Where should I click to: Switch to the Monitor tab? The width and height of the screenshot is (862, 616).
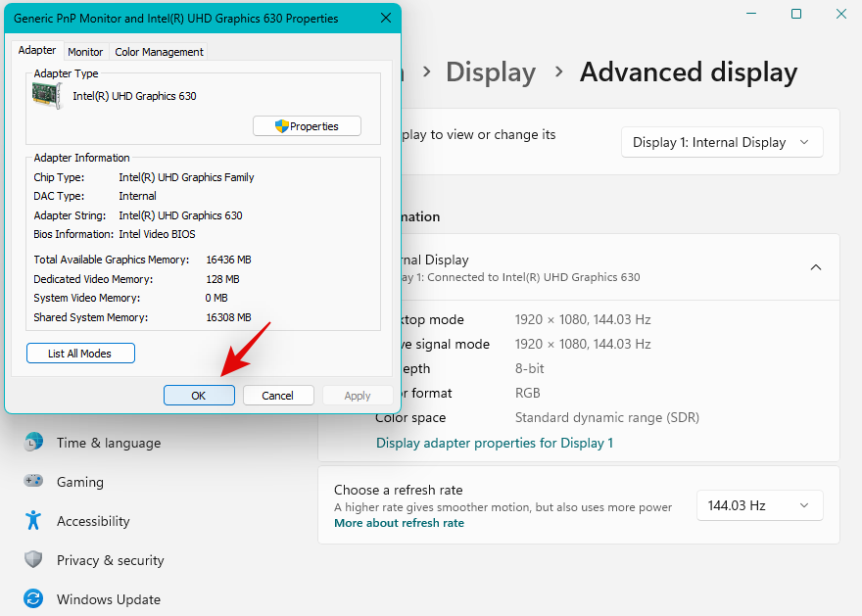click(x=85, y=51)
